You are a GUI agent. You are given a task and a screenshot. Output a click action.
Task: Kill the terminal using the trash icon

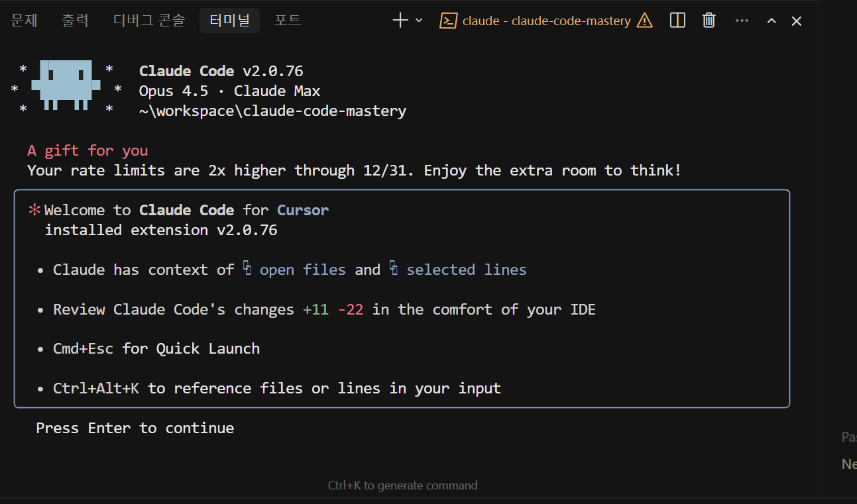709,21
